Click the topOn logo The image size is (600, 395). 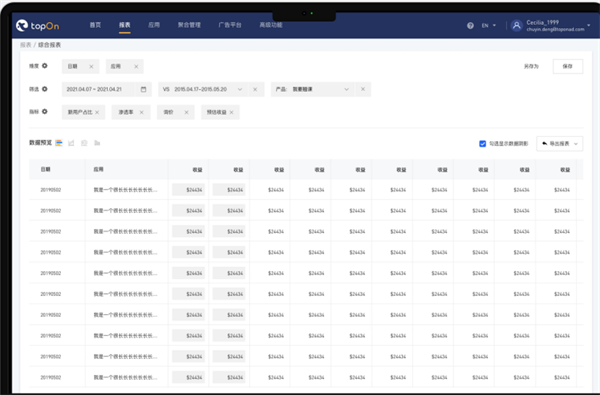click(x=38, y=26)
